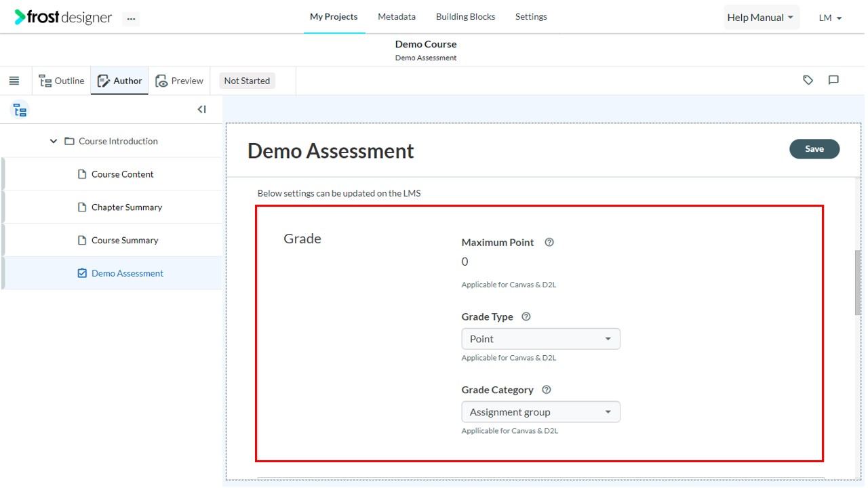Click the Save button
The width and height of the screenshot is (868, 488).
pos(814,149)
